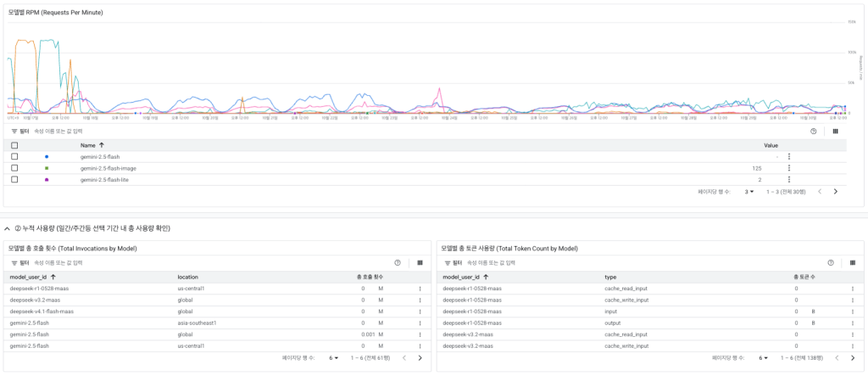868x376 pixels.
Task: Open row menu for deepseek-r1-0528-maas output row
Action: (x=853, y=323)
